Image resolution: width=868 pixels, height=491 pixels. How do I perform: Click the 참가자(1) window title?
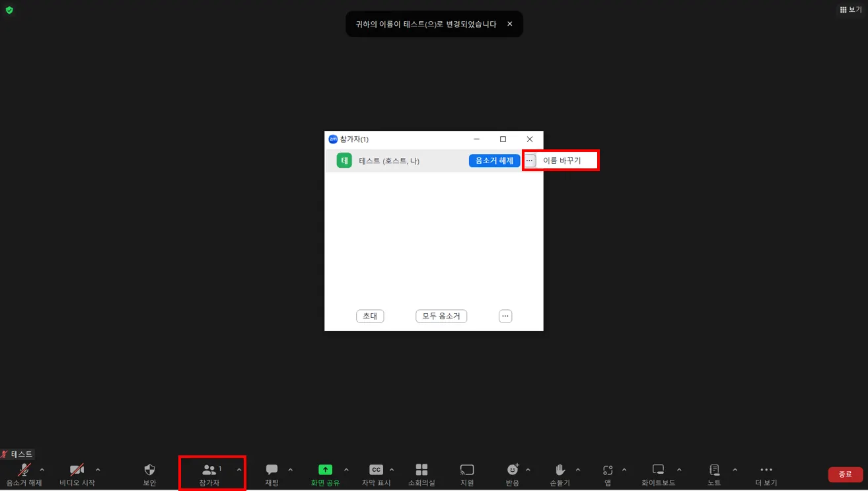[x=354, y=139]
